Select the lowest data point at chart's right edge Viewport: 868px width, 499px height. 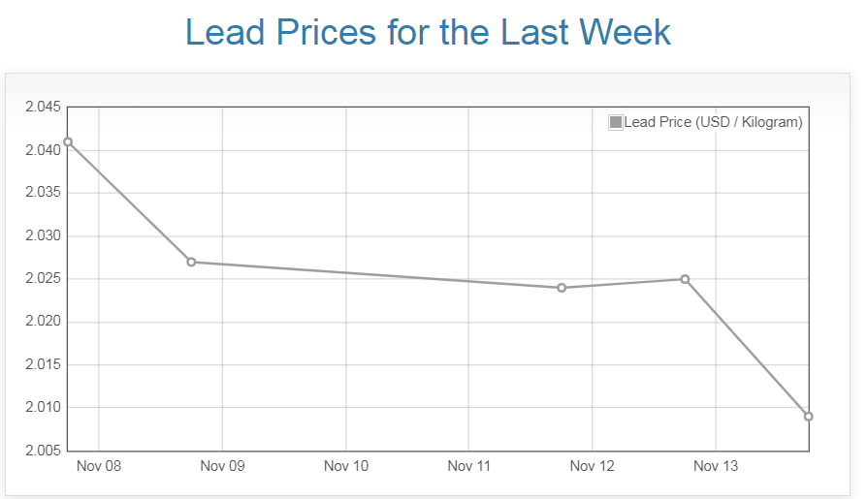tap(808, 417)
